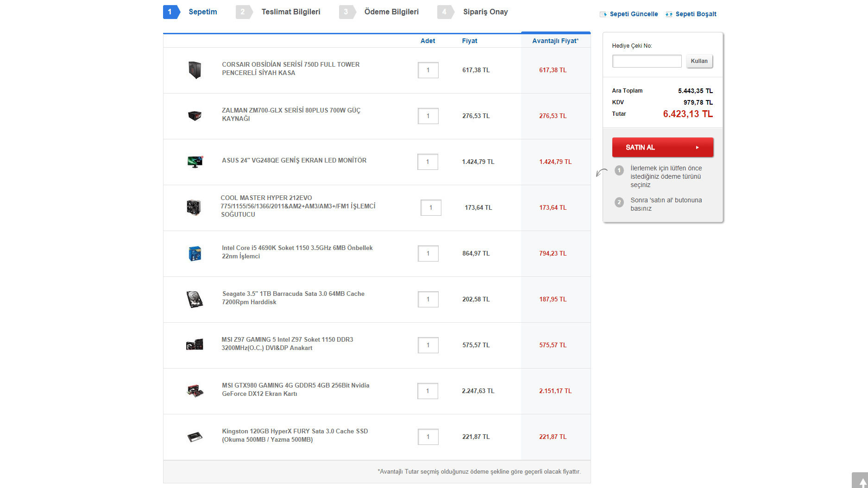This screenshot has width=868, height=488.
Task: Open the MSI Z97 GAMING 5 Anakart link
Action: pos(287,344)
